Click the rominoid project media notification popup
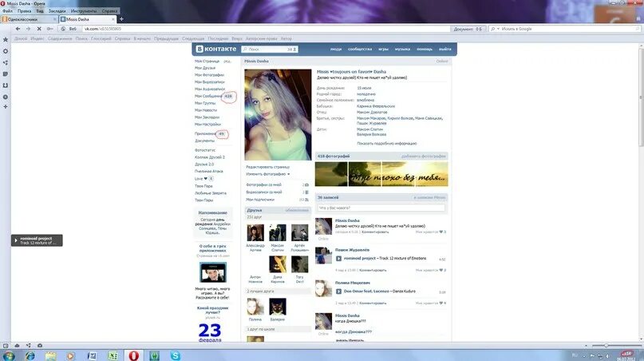644x361 pixels. pos(37,240)
